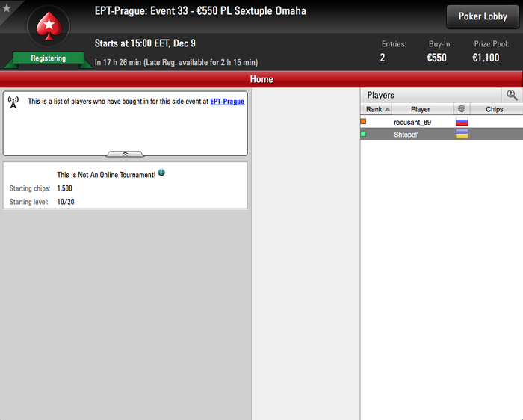Screen dimensions: 523x420
Task: Click Starting chips value 1,500
Action: (x=65, y=188)
